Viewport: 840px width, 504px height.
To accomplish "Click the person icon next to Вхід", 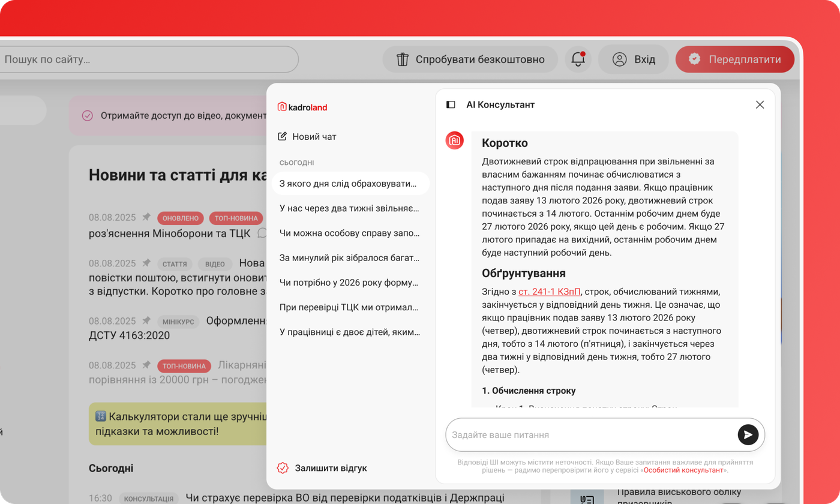I will pyautogui.click(x=619, y=59).
